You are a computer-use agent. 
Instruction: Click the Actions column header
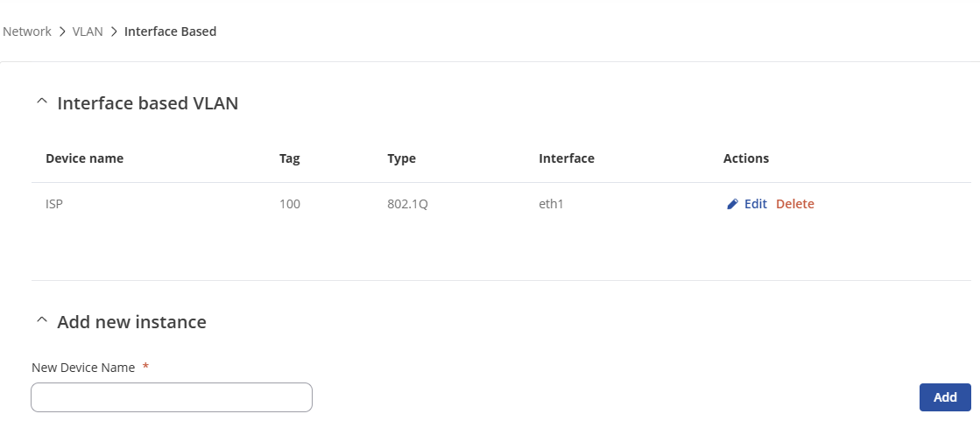[745, 158]
